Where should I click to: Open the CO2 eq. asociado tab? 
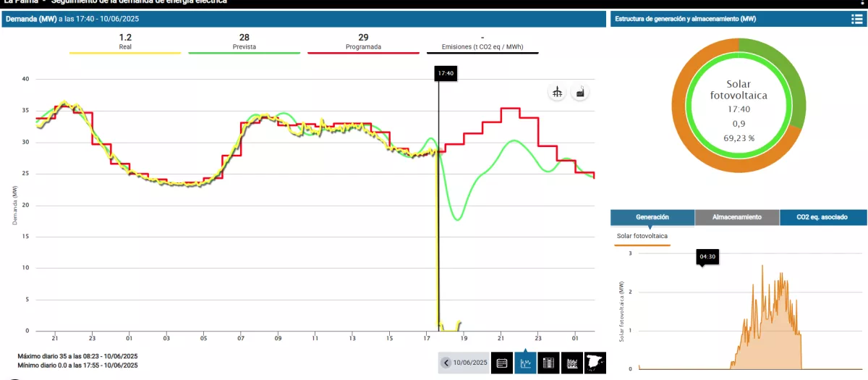(823, 217)
